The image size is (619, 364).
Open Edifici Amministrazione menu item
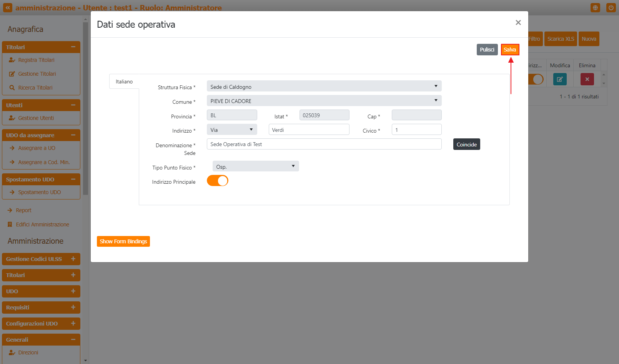[x=42, y=224]
